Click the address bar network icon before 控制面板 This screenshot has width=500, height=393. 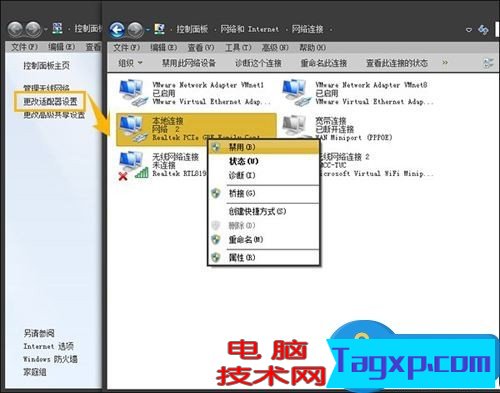coord(159,29)
